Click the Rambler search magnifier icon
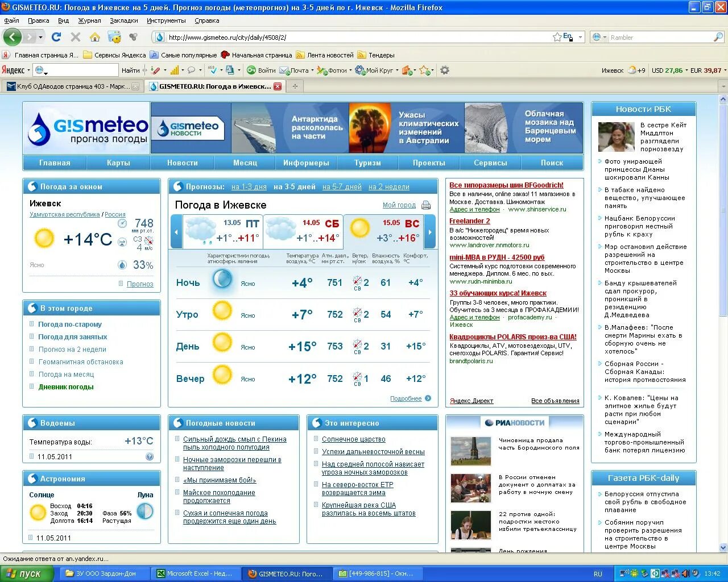 718,37
